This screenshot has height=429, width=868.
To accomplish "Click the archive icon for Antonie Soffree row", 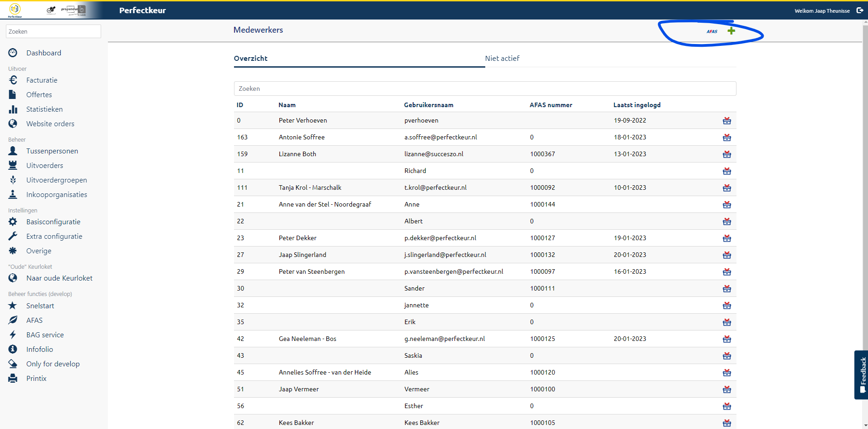I will (x=727, y=138).
